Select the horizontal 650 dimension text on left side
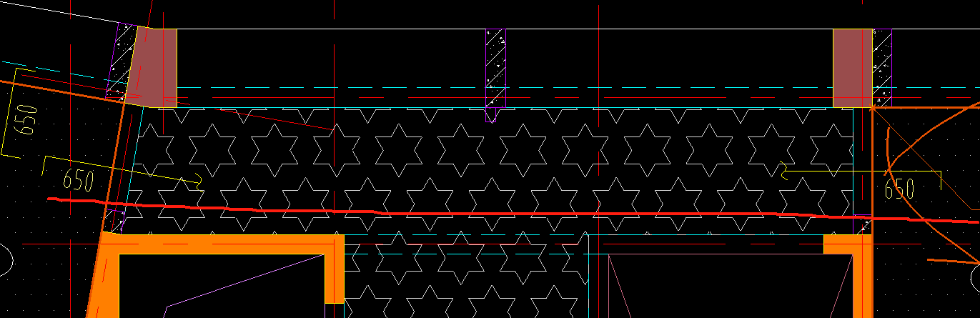Image resolution: width=980 pixels, height=318 pixels. [x=79, y=180]
